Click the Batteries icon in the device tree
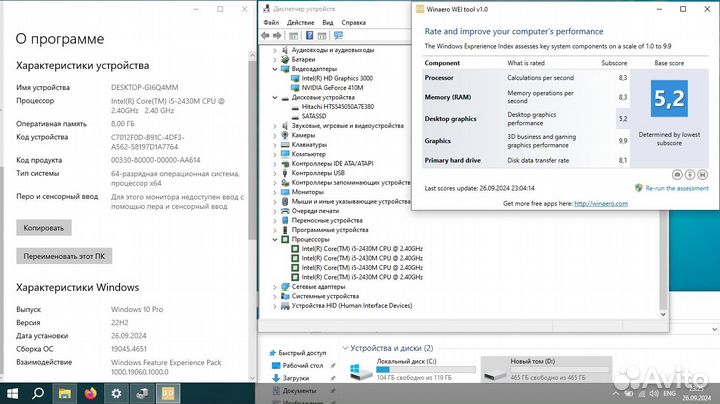The height and width of the screenshot is (404, 720). (x=285, y=59)
